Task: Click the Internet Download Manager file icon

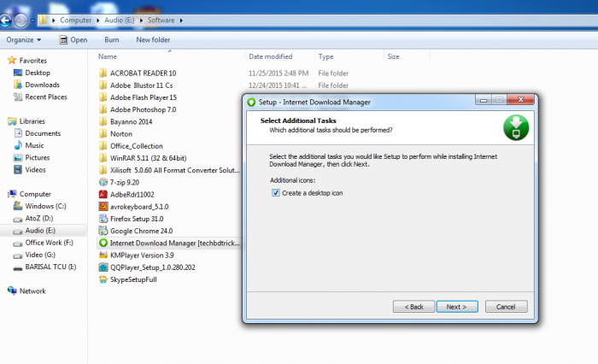Action: (x=103, y=243)
